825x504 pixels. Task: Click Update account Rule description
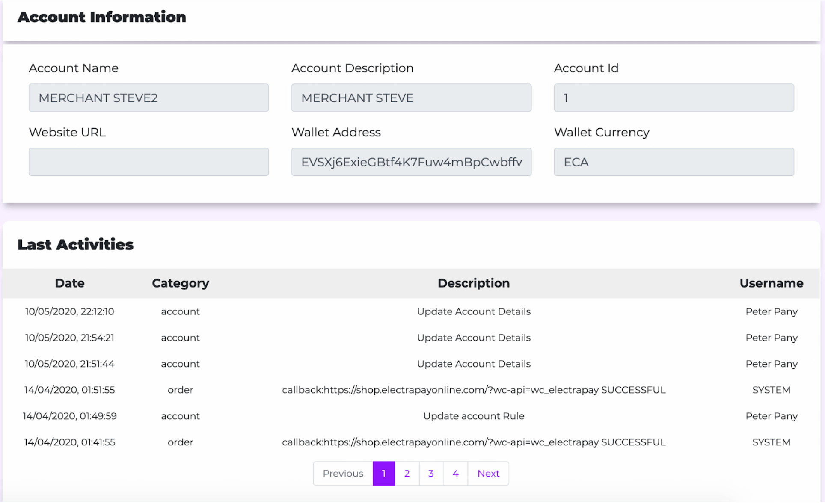click(x=474, y=416)
